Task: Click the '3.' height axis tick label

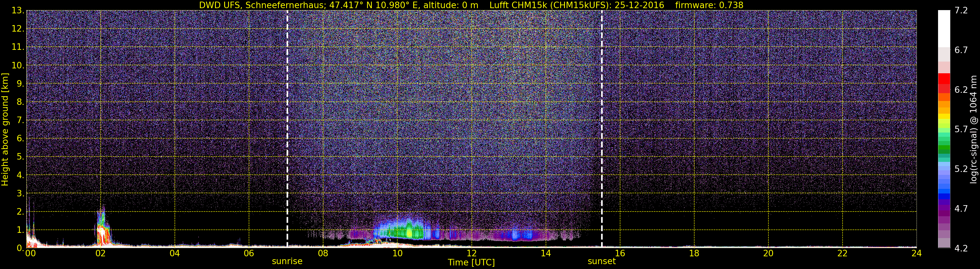Action: 20,193
